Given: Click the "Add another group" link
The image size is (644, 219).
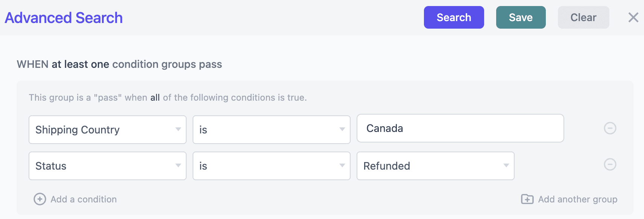Looking at the screenshot, I should (577, 199).
